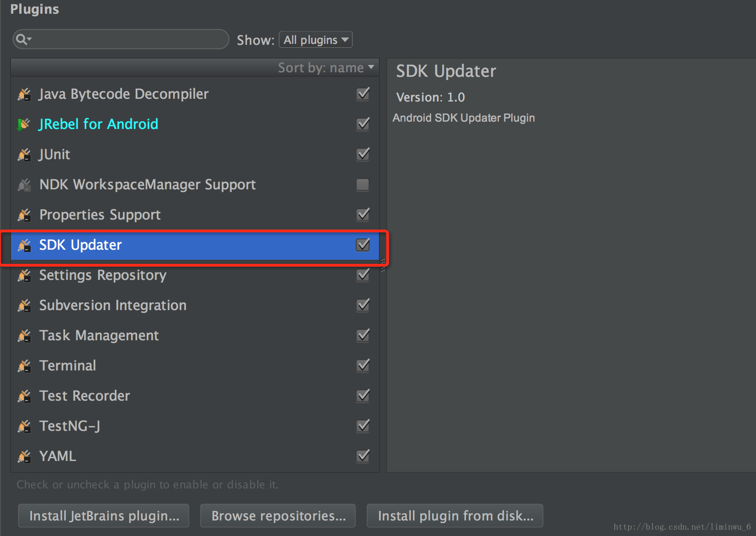Viewport: 756px width, 536px height.
Task: Select the Java Bytecode Decompiler row
Action: point(195,94)
